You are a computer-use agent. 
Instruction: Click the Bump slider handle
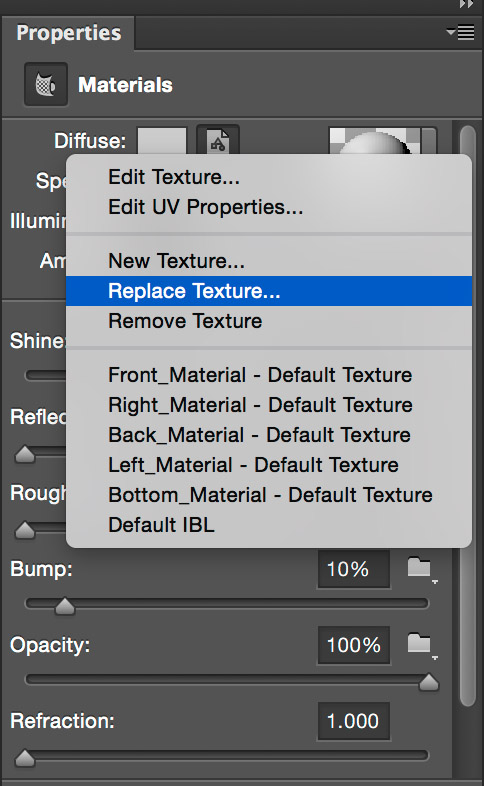point(65,606)
